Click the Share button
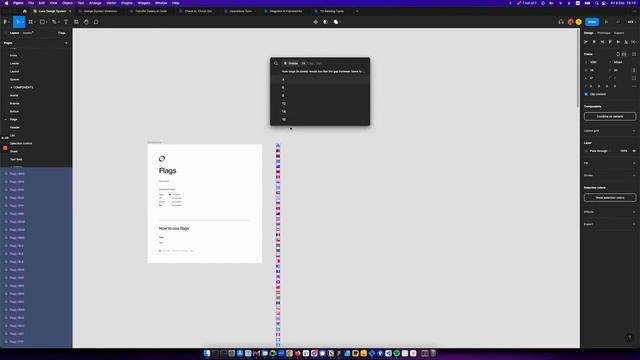 click(x=592, y=22)
